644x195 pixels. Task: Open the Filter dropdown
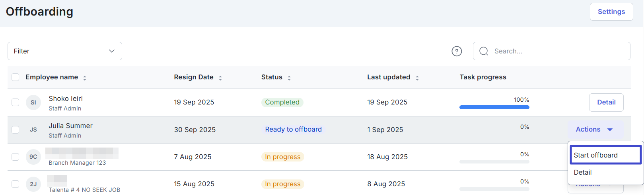pos(65,51)
